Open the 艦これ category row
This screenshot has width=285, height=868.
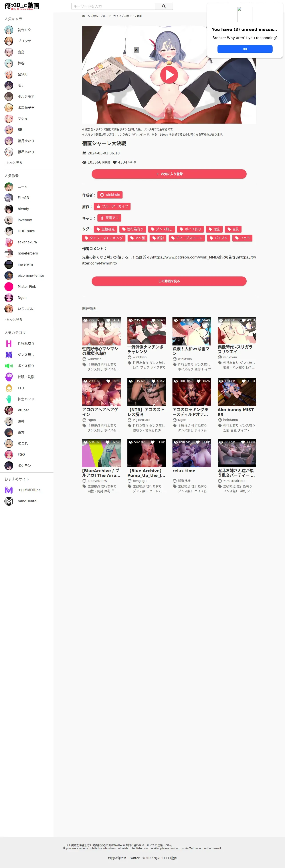point(27,444)
